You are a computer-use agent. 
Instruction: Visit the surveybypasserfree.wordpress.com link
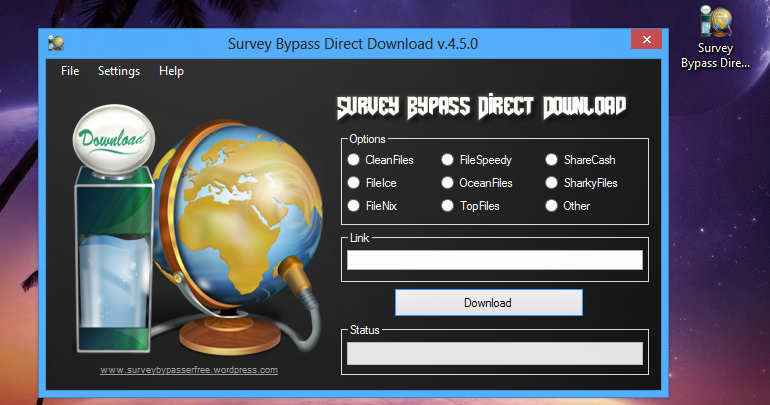(x=189, y=370)
